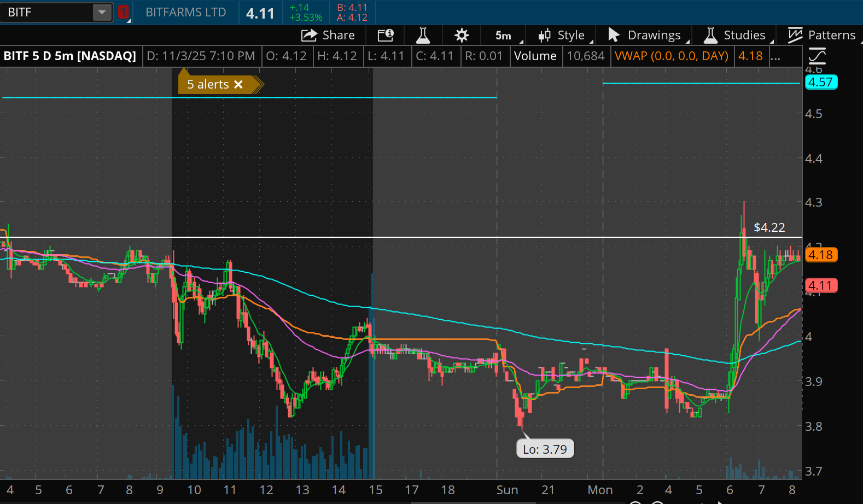Click the bid value 'B: 4.11'

pos(352,8)
